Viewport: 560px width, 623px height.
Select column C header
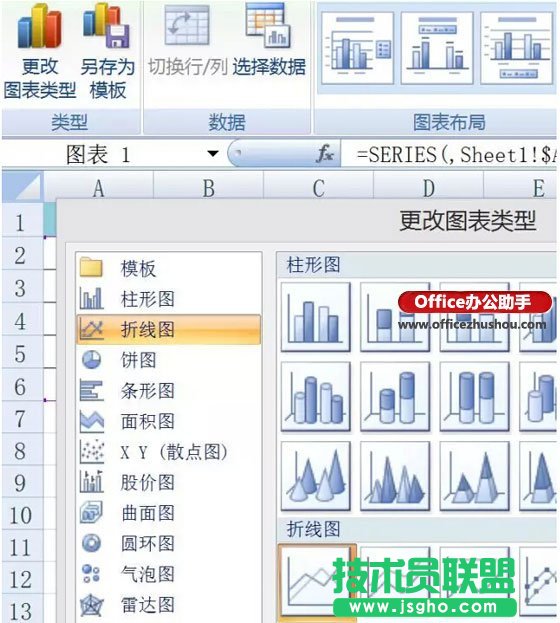[x=318, y=188]
